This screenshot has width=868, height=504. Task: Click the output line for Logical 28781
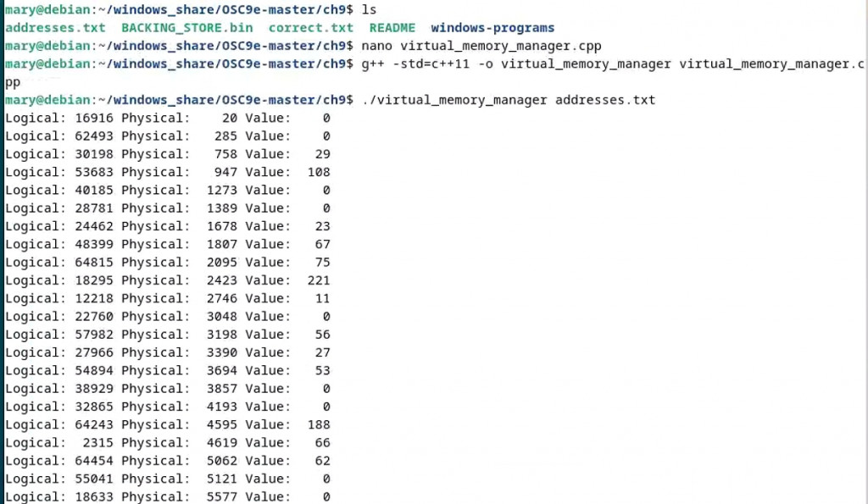click(x=168, y=208)
